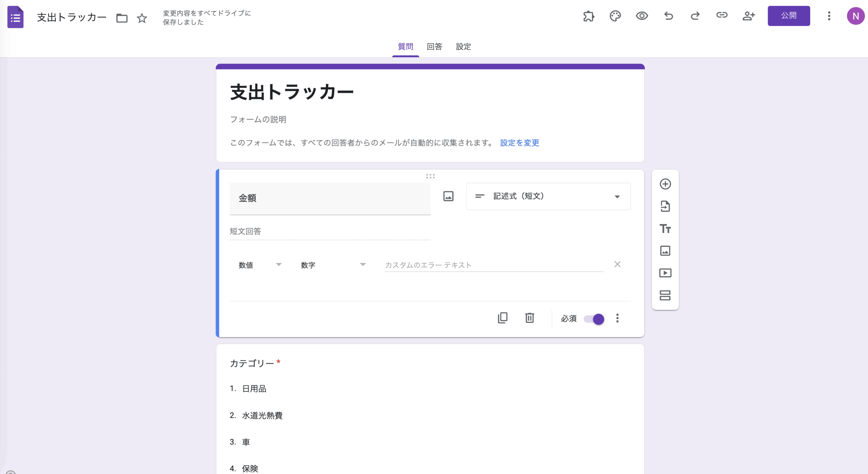This screenshot has width=868, height=474.
Task: Star the 支出トラッカー form
Action: click(x=142, y=18)
